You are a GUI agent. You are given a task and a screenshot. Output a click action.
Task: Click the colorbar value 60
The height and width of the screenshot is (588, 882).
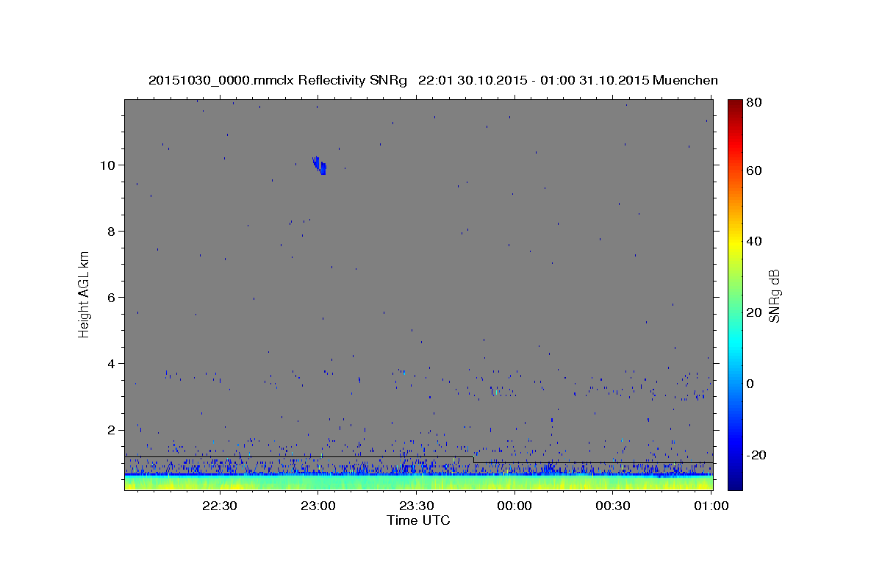[x=753, y=171]
